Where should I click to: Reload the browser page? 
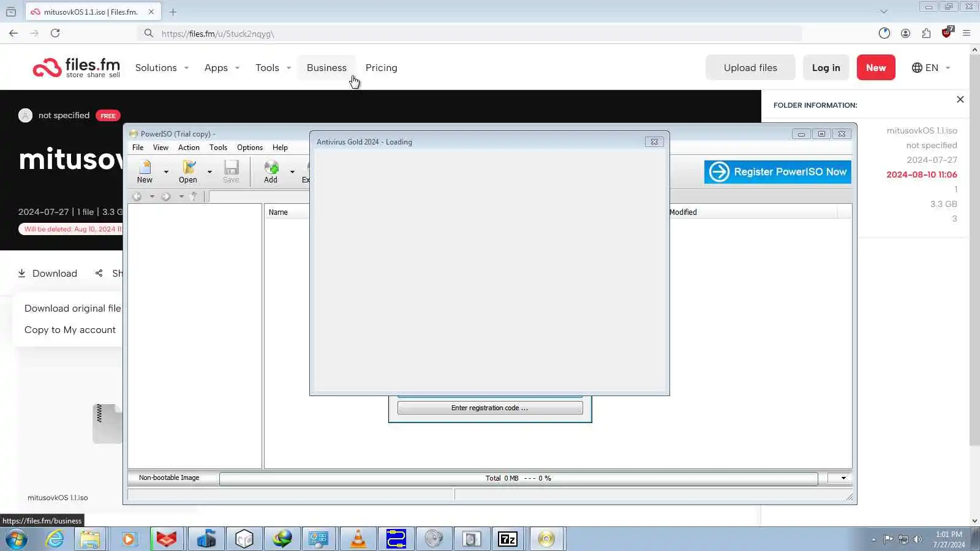pos(55,33)
